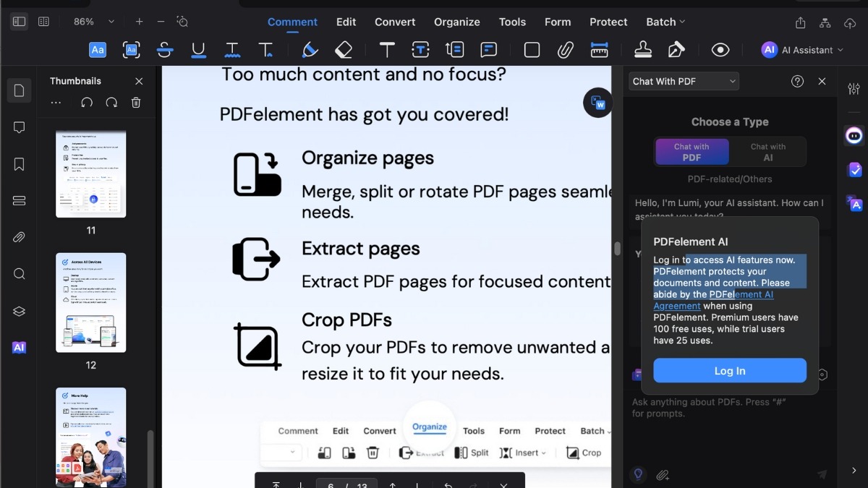
Task: Expand the AI Assistant dropdown
Action: pyautogui.click(x=803, y=50)
